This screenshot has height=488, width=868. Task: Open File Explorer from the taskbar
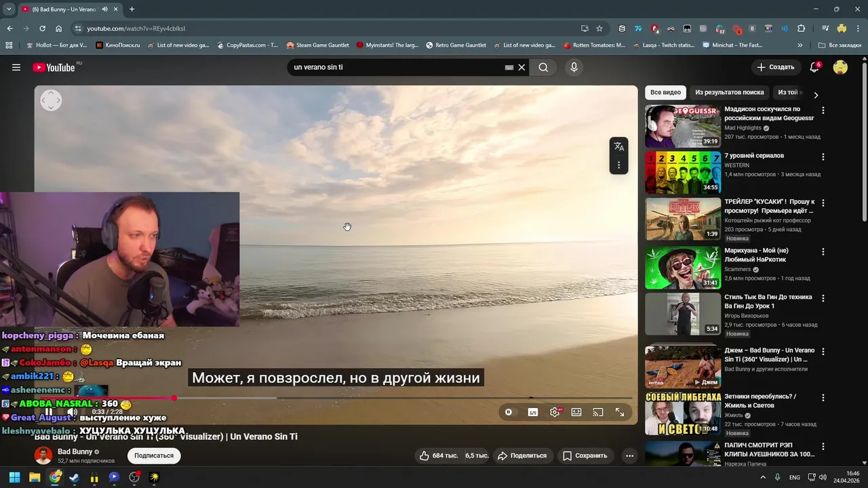pyautogui.click(x=35, y=477)
